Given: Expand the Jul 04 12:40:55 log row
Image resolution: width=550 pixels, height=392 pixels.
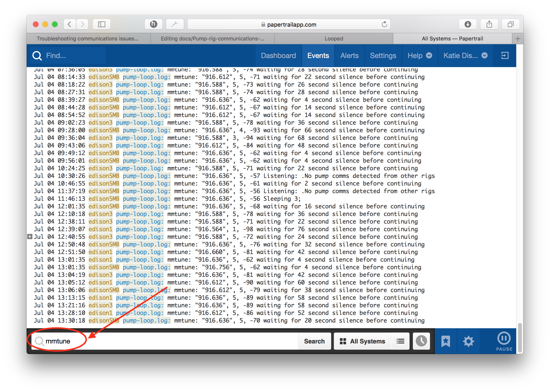Looking at the screenshot, I should click(30, 236).
